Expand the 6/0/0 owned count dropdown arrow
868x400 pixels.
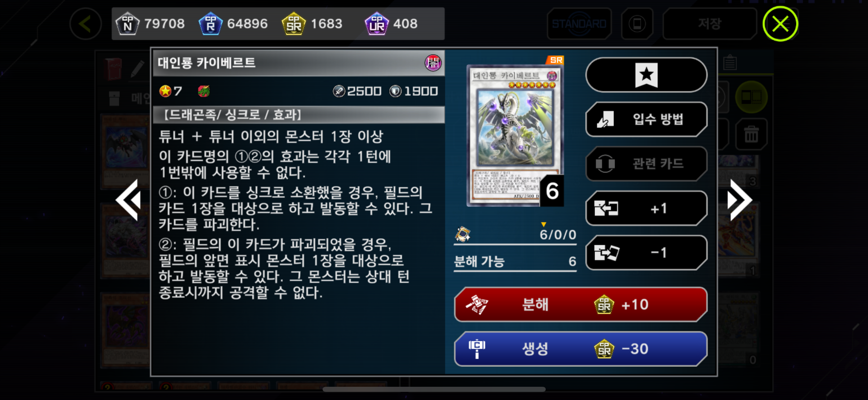point(544,224)
